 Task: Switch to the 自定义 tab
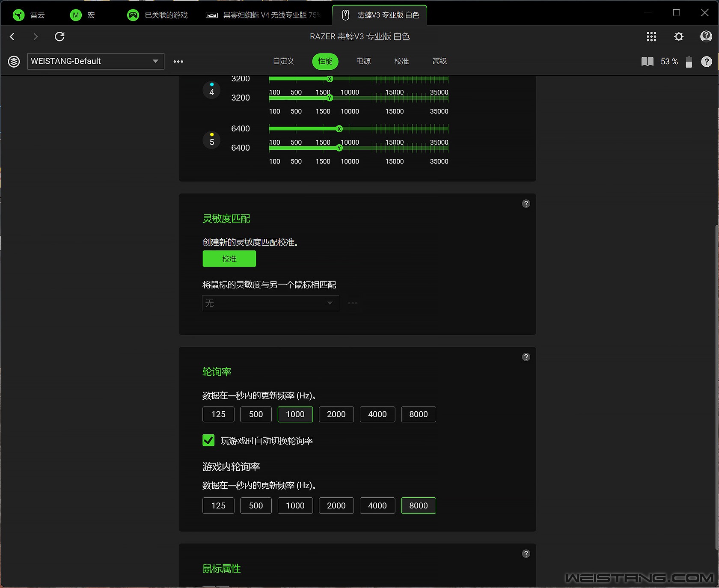coord(284,61)
